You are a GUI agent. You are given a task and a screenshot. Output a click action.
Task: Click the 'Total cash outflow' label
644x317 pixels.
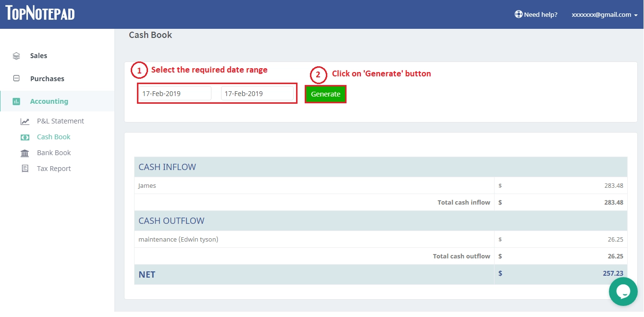coord(461,256)
